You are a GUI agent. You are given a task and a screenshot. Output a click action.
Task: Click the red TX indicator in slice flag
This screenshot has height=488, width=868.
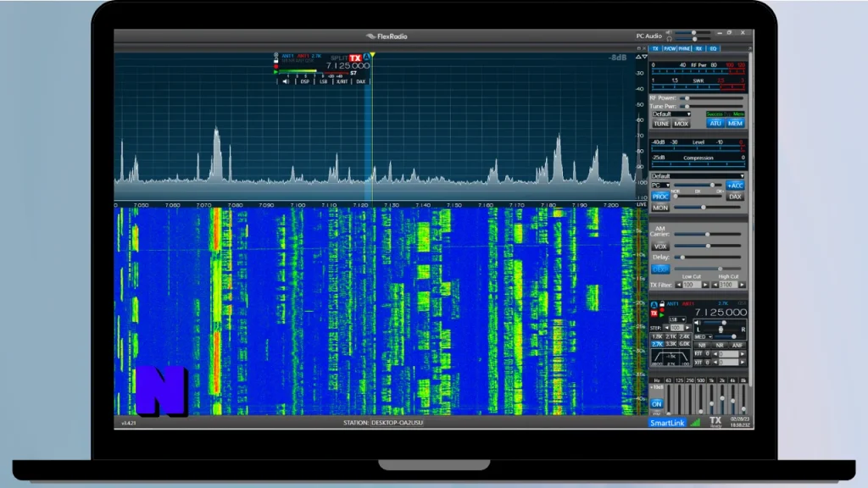click(355, 58)
